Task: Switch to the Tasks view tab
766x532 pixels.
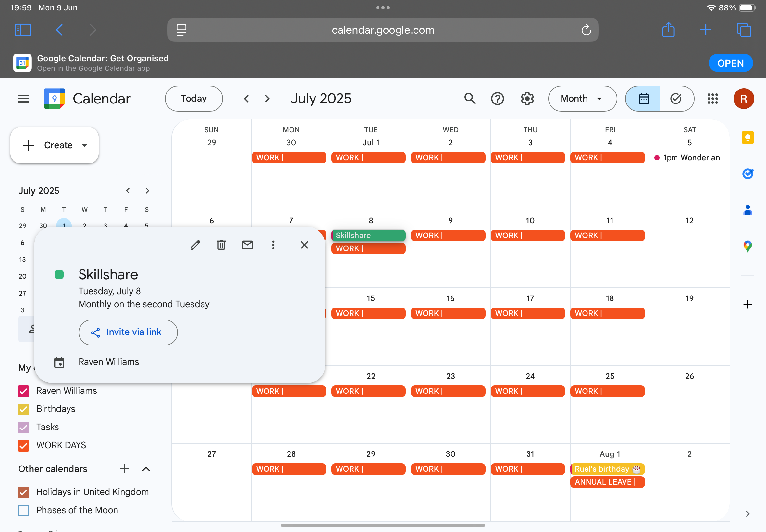Action: click(x=676, y=99)
